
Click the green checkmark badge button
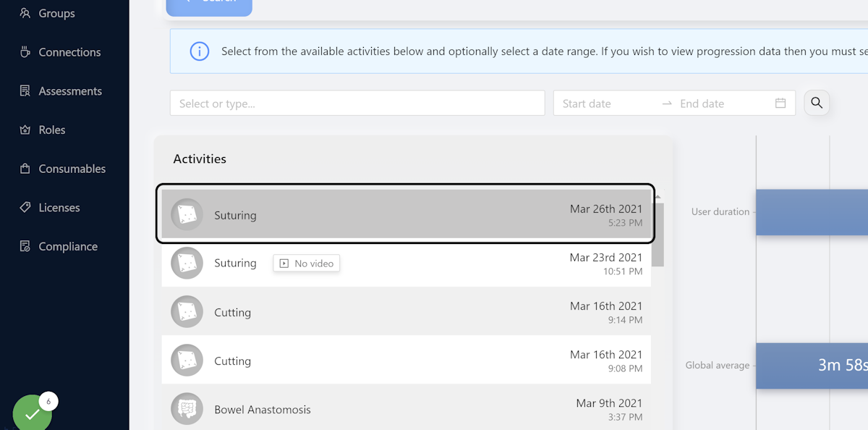[33, 414]
